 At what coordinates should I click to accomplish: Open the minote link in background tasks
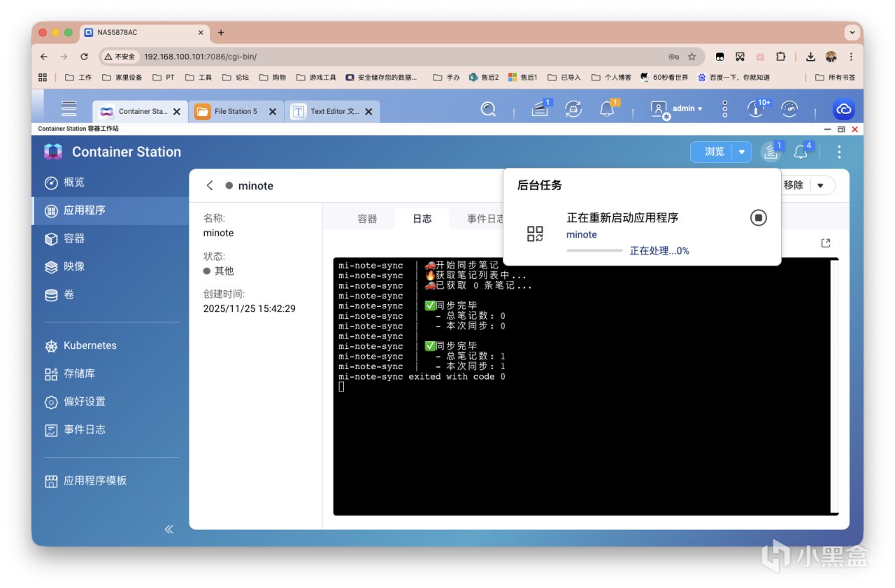tap(582, 234)
